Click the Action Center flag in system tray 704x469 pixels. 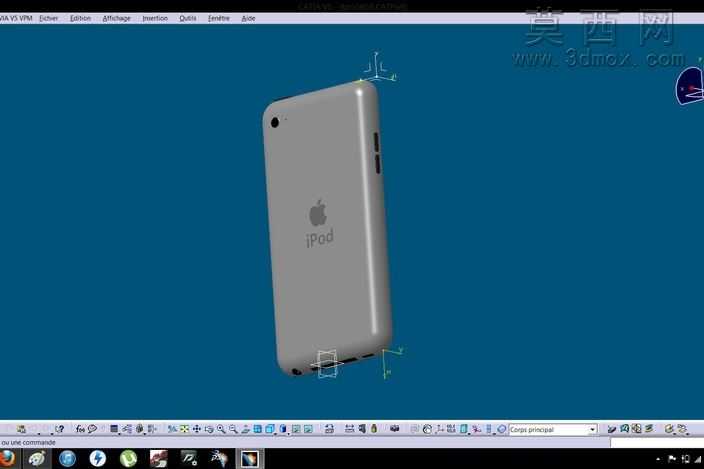coord(672,459)
